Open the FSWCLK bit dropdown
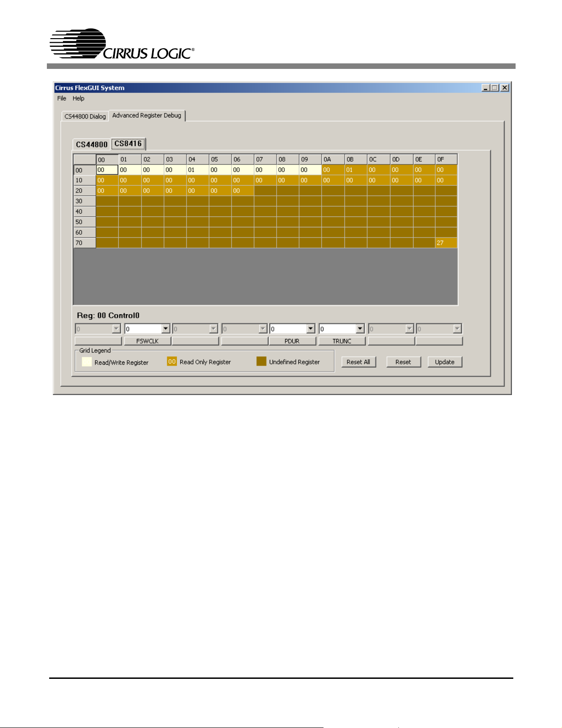Image resolution: width=562 pixels, height=728 pixels. point(166,329)
